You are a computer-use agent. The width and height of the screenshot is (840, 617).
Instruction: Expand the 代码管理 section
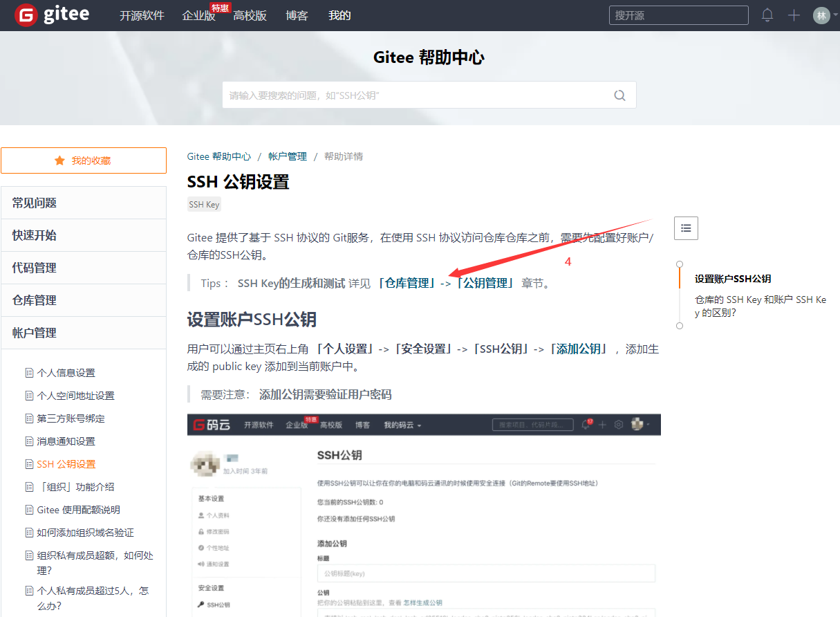tap(84, 268)
